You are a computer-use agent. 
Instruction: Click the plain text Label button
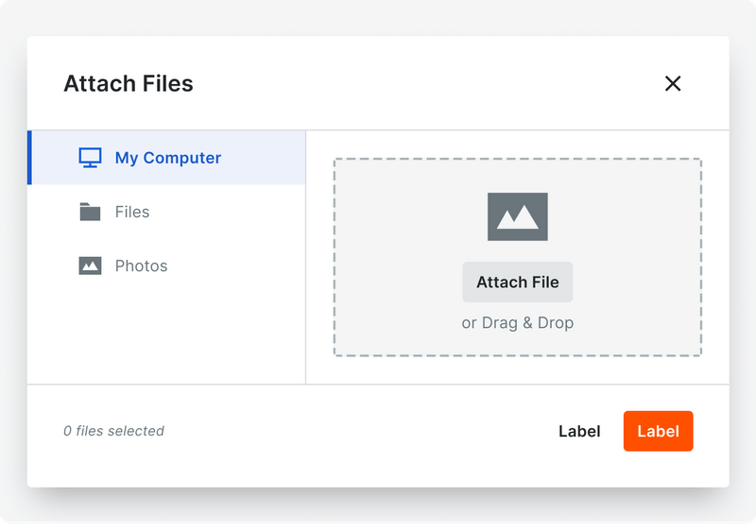point(579,431)
